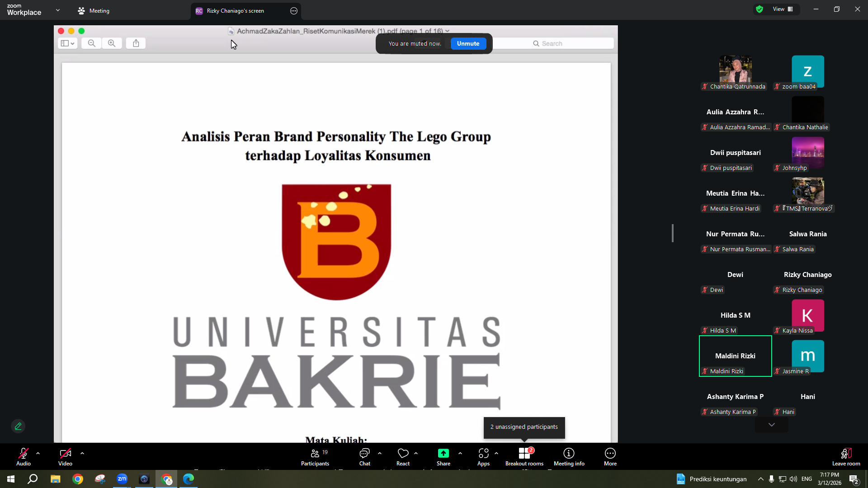Screen dimensions: 868x488
Task: Open Windows taskbar search
Action: 33,479
